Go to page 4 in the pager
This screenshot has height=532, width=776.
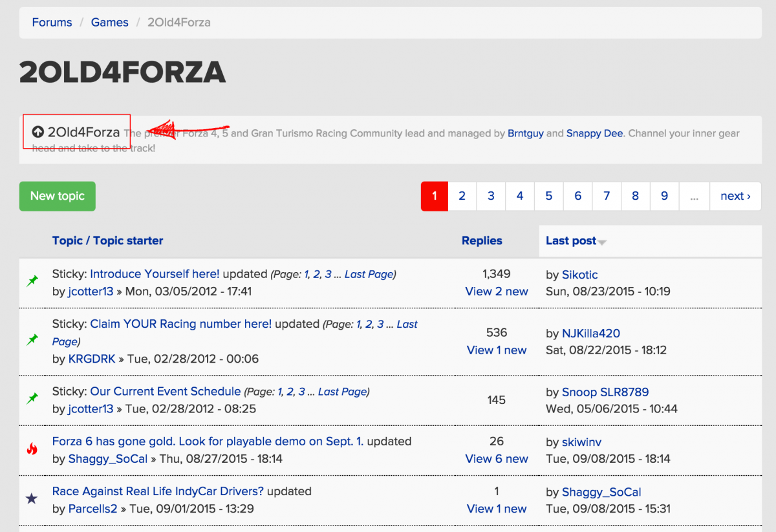coord(520,196)
